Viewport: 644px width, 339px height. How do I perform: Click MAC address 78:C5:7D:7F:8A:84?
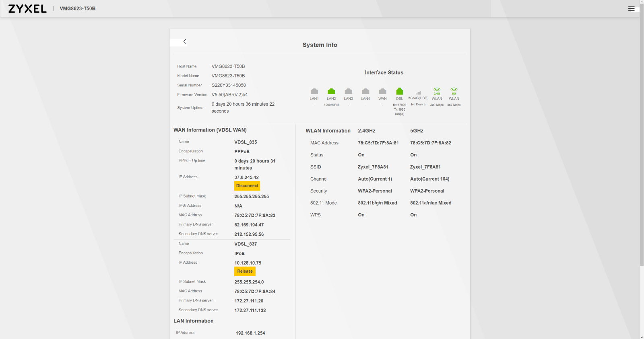pos(255,292)
